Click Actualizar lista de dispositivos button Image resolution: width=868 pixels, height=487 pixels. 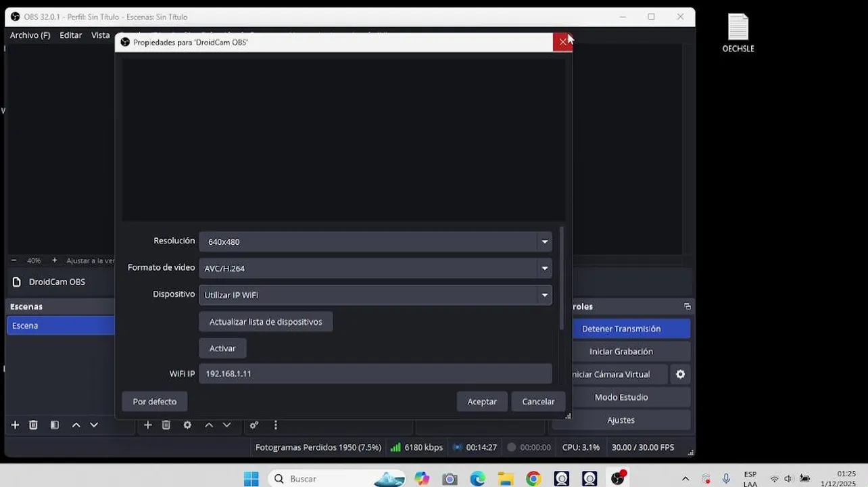coord(266,322)
